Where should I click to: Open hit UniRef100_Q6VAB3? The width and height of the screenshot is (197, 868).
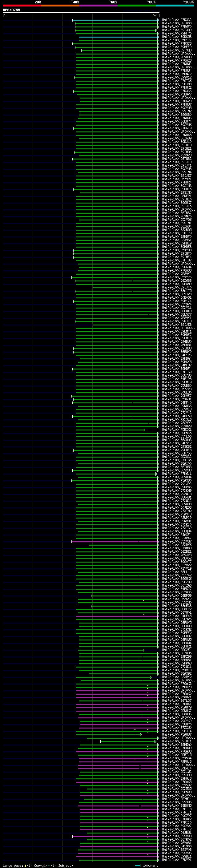pos(177,57)
